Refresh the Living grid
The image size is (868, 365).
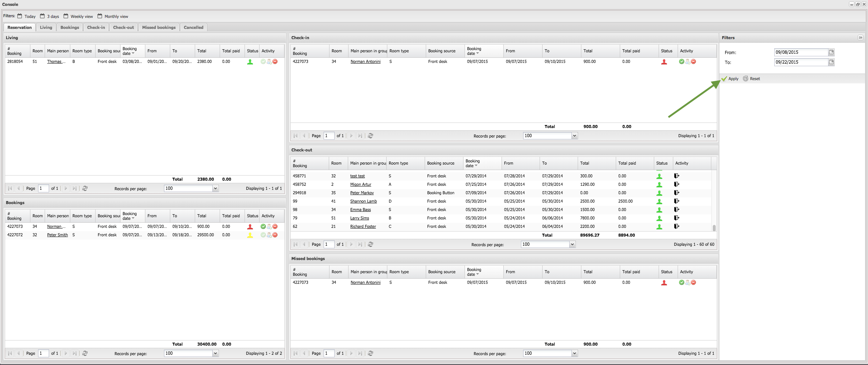pyautogui.click(x=85, y=188)
